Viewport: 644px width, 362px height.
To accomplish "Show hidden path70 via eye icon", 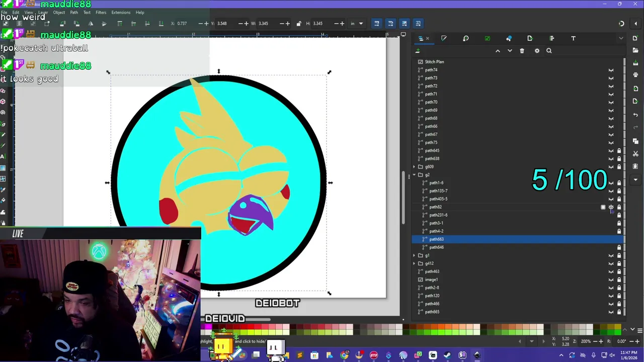I will pyautogui.click(x=611, y=102).
